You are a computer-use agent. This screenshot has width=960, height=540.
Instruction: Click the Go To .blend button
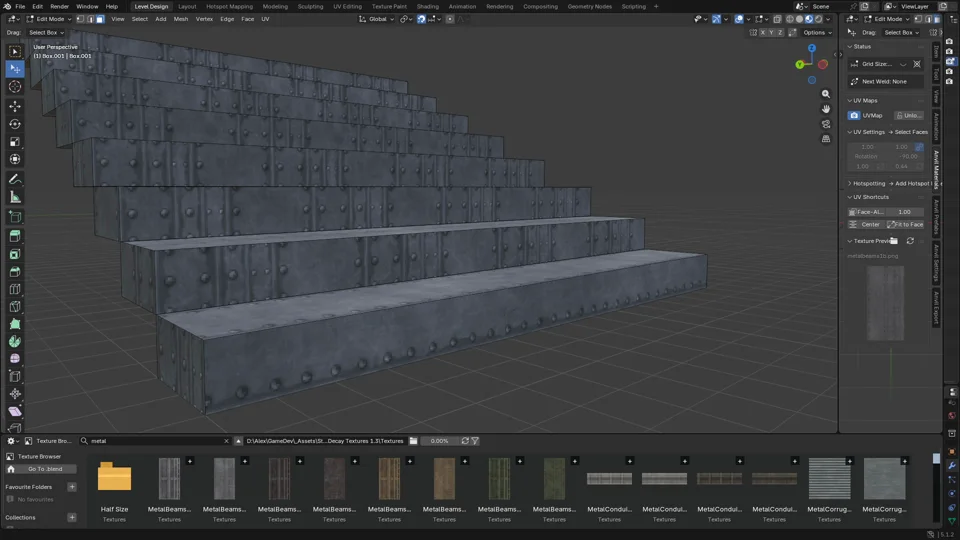45,469
